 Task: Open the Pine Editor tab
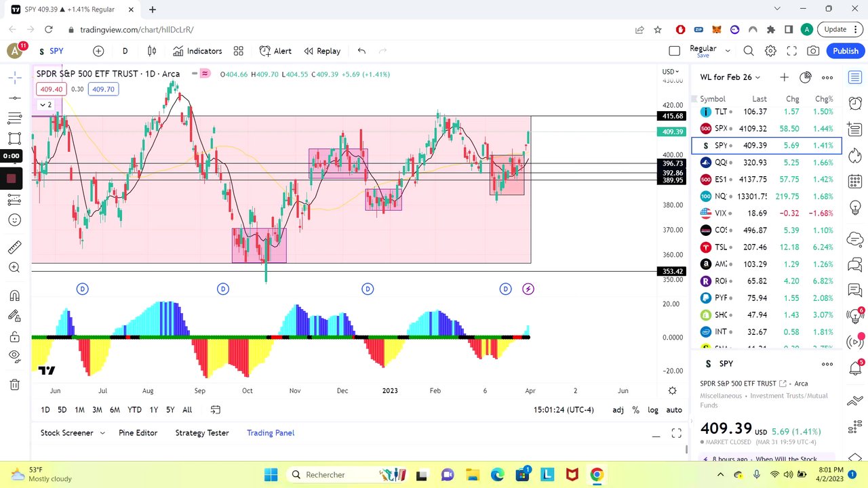click(138, 433)
